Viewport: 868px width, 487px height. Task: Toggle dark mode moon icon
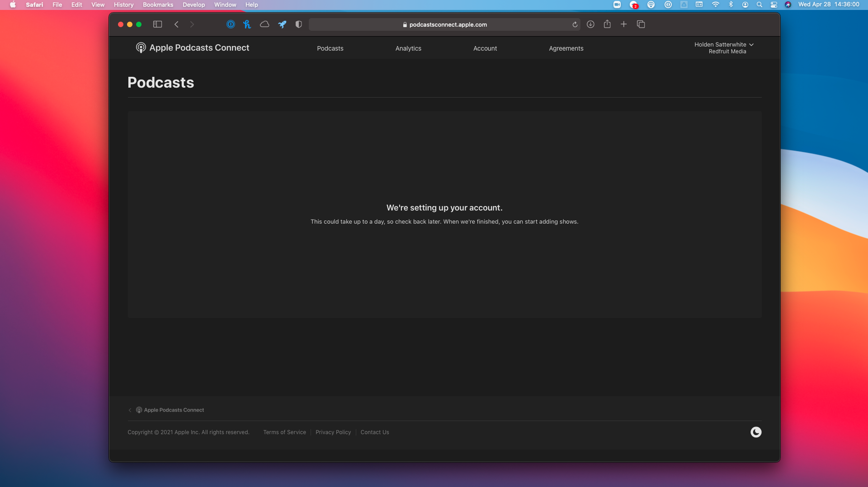click(x=756, y=432)
